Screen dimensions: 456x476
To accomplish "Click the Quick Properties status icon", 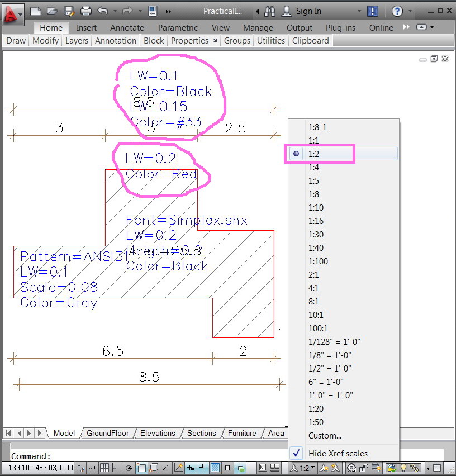I will tap(227, 468).
